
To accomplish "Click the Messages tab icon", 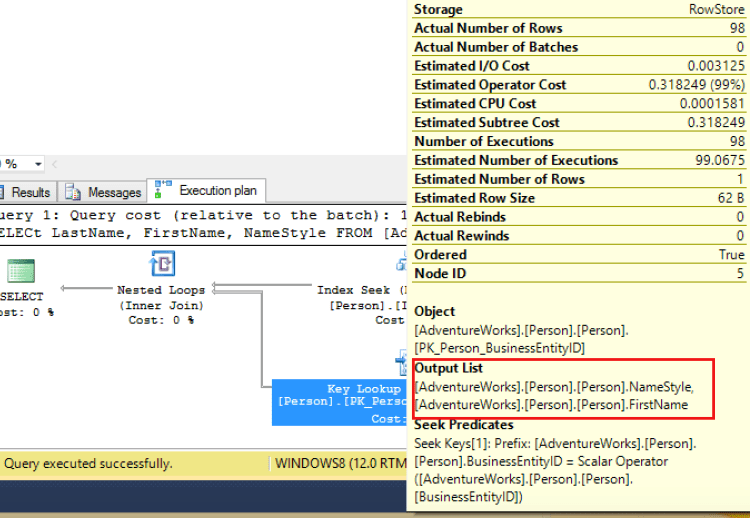I will click(74, 192).
